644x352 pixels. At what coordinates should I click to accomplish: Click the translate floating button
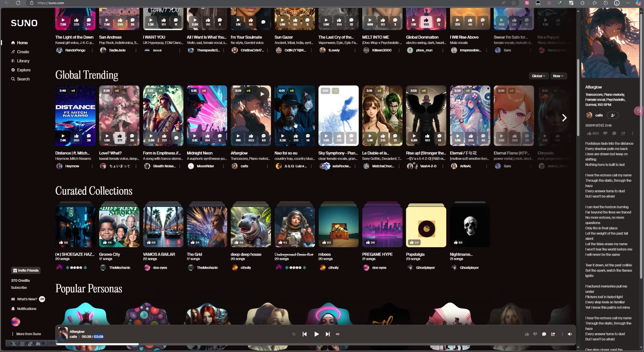click(639, 111)
